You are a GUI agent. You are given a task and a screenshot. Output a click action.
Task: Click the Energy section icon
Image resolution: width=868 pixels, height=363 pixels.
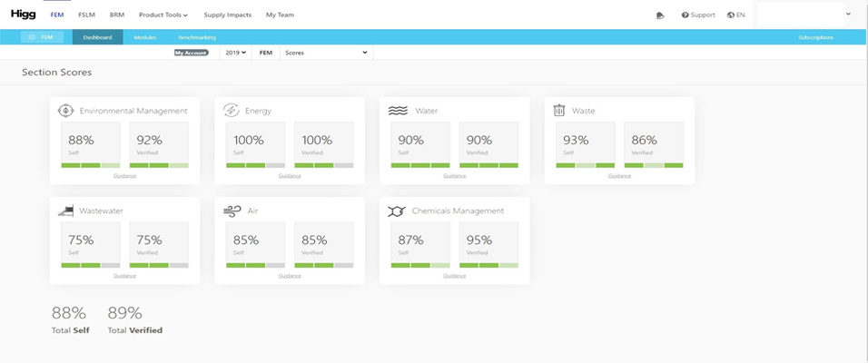pos(232,111)
